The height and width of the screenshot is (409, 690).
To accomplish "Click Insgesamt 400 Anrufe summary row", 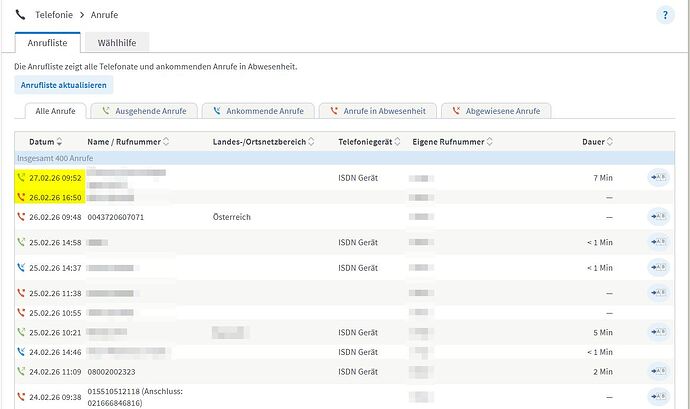I will [x=345, y=158].
